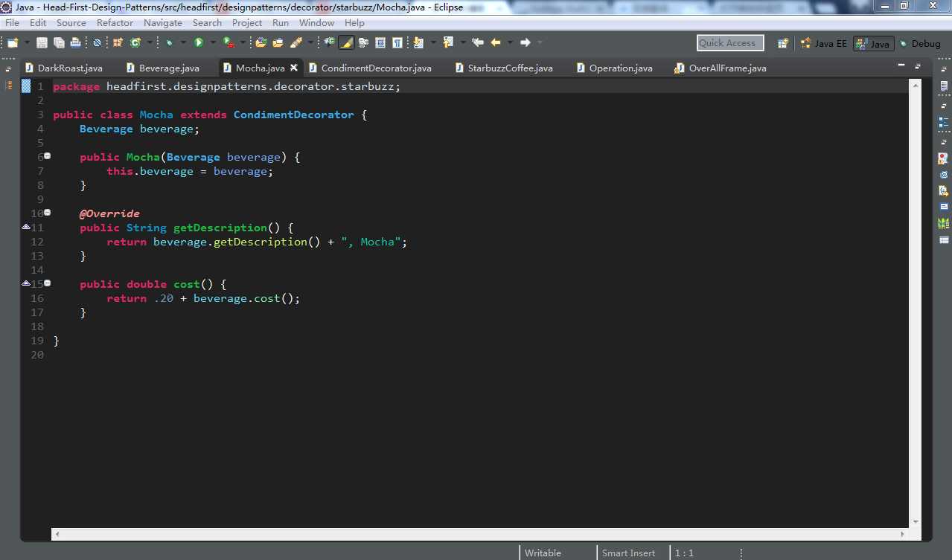Switch to the Operation.java tab
Viewport: 952px width, 560px height.
point(614,68)
